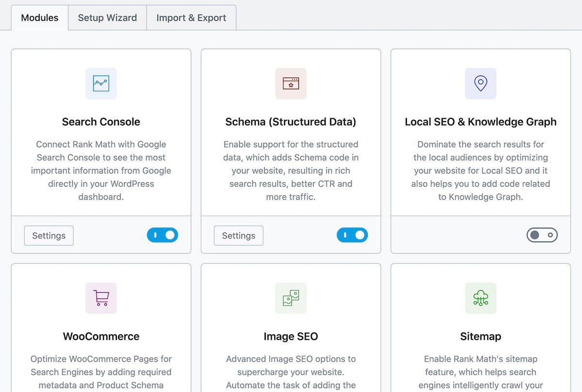Screen dimensions: 582x392
Task: Open the Import & Export tab
Action: coord(191,18)
